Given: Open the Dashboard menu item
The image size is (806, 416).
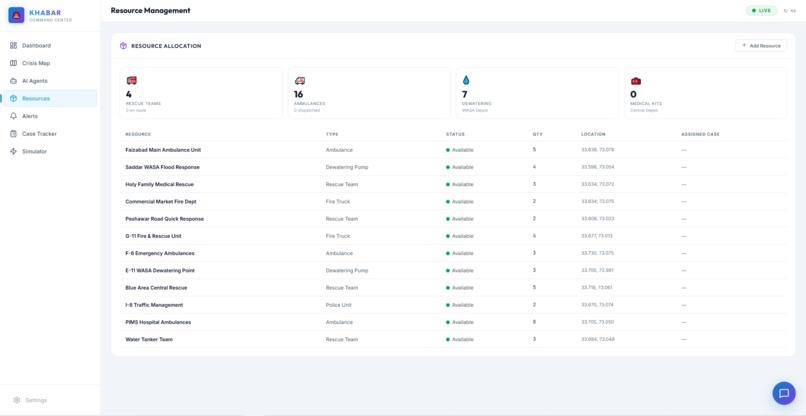Looking at the screenshot, I should pos(50,45).
